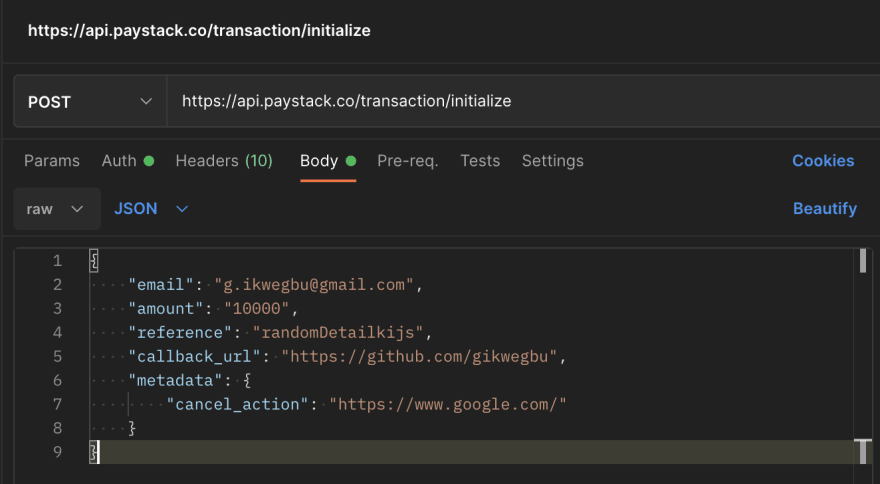Open the JSON format dropdown
Screen dimensions: 880x484
151,209
